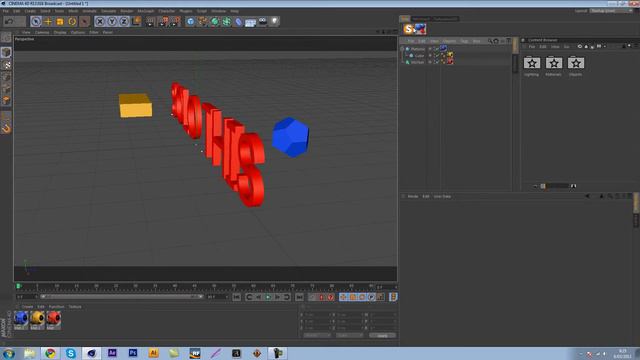Open the Layout dropdown at the top right
The height and width of the screenshot is (360, 640).
611,11
